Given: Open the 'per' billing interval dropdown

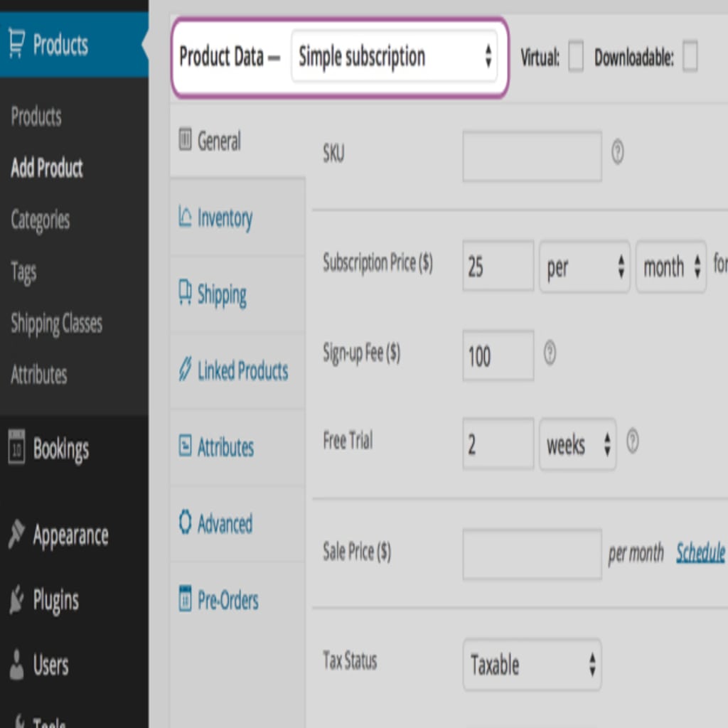Looking at the screenshot, I should tap(584, 267).
